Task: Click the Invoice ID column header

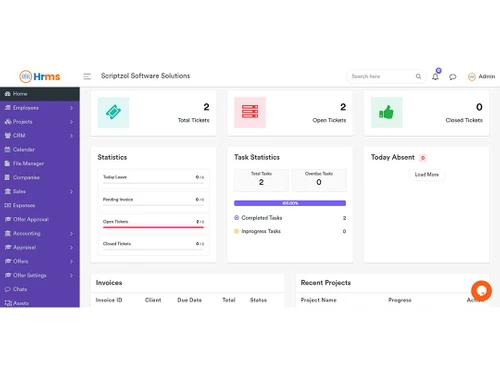Action: (109, 300)
